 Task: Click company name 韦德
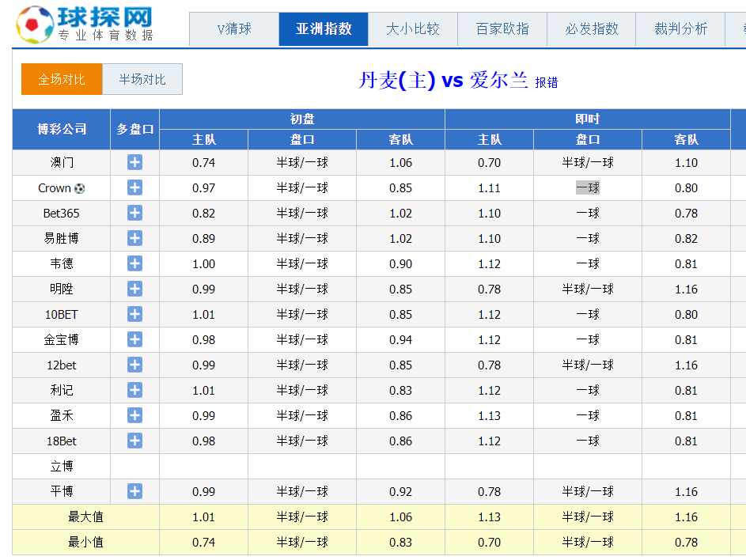(62, 263)
